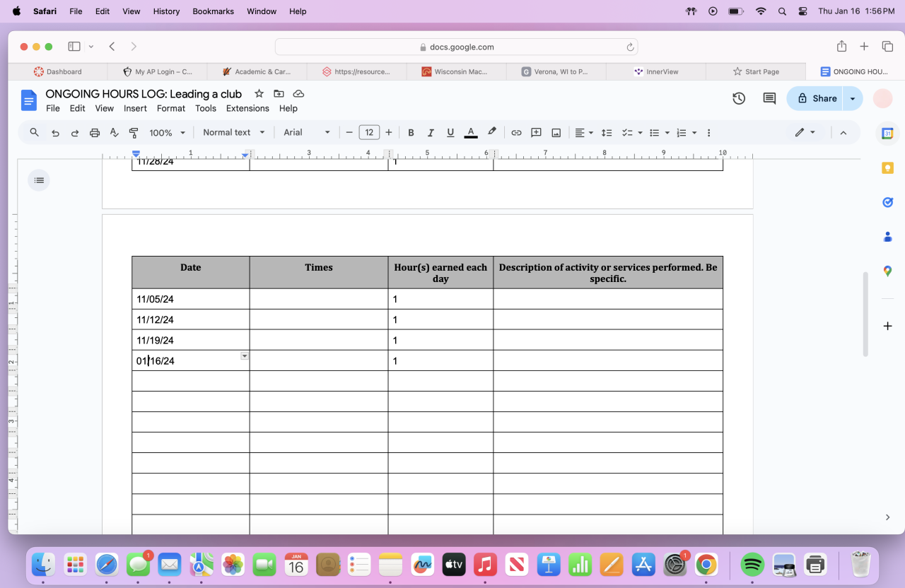Open the comments speech bubble icon
Image resolution: width=905 pixels, height=588 pixels.
769,98
